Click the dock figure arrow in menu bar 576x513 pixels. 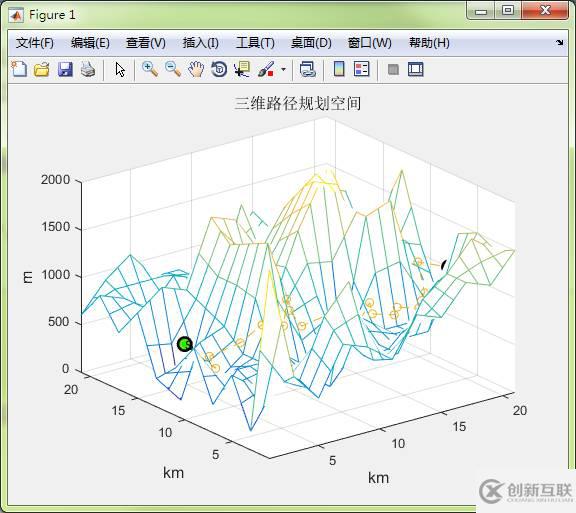[x=559, y=43]
